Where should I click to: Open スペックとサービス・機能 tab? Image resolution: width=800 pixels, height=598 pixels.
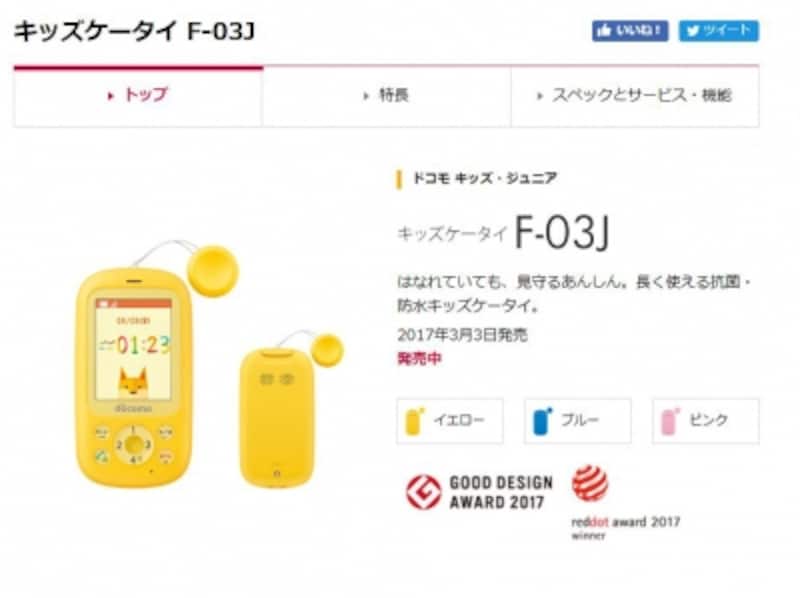pyautogui.click(x=635, y=96)
